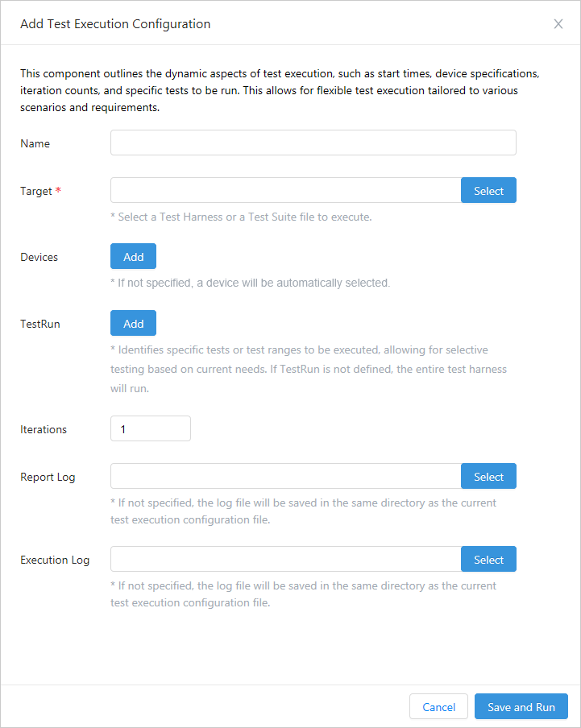
Task: Click the Name text field
Action: (313, 143)
